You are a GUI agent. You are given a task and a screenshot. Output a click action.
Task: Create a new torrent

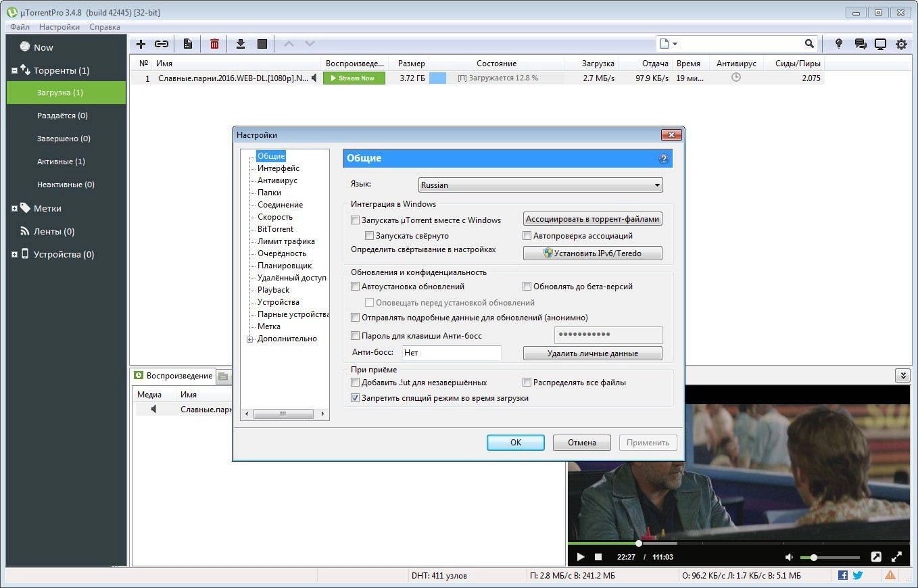187,43
